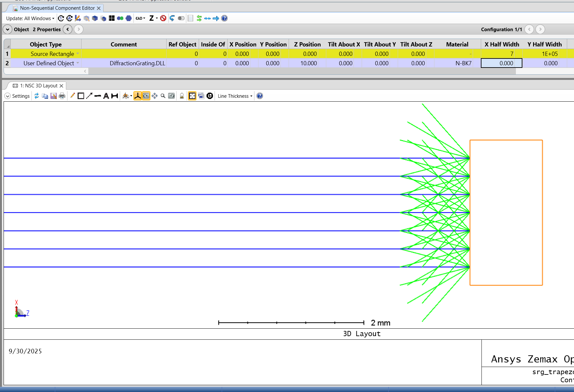Select the draw arrow annotation tool
This screenshot has width=574, height=392.
tap(89, 96)
